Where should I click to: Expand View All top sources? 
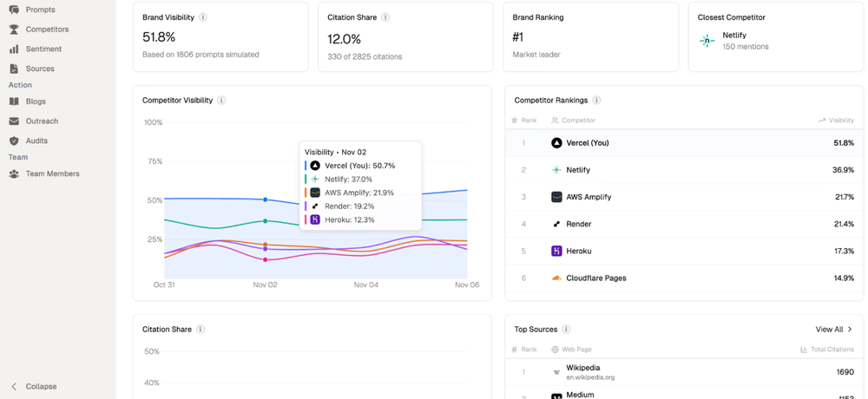tap(834, 330)
